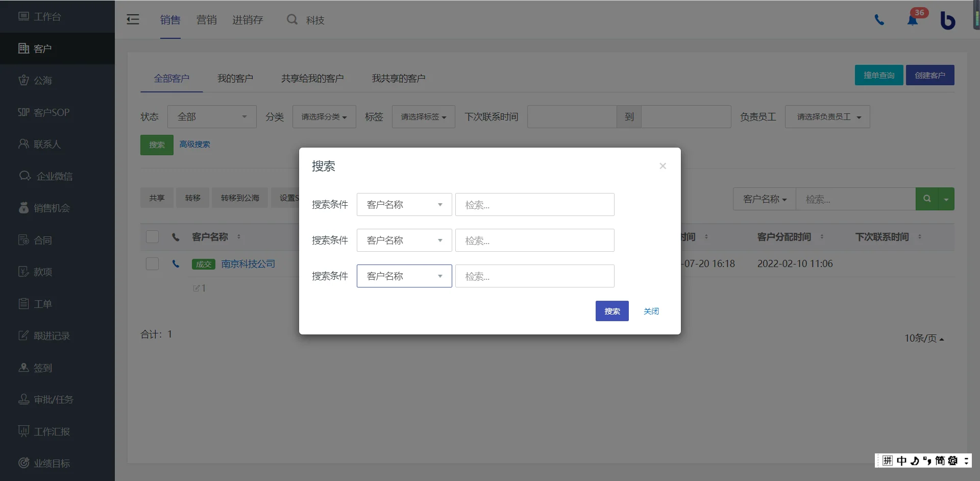Collapse sidebar with the hamburger menu icon
The image size is (980, 481).
(x=133, y=19)
